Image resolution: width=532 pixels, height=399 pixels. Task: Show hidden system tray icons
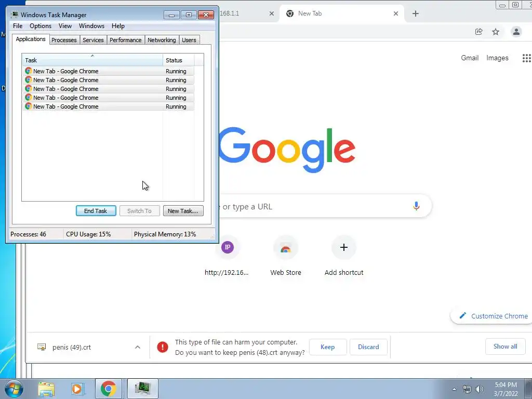(x=454, y=389)
